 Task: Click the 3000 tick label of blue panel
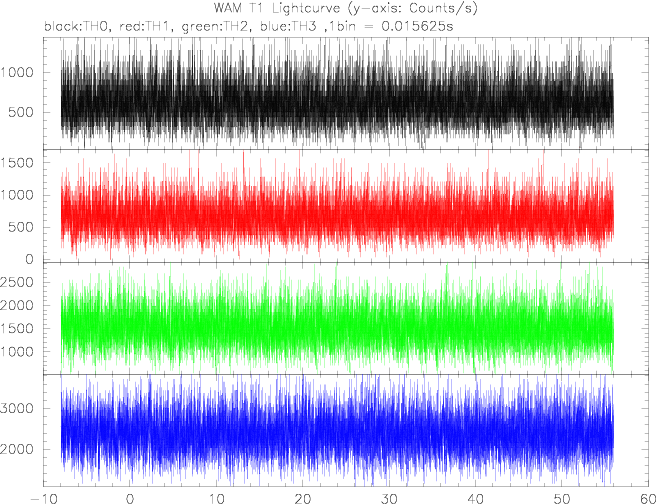(16, 408)
